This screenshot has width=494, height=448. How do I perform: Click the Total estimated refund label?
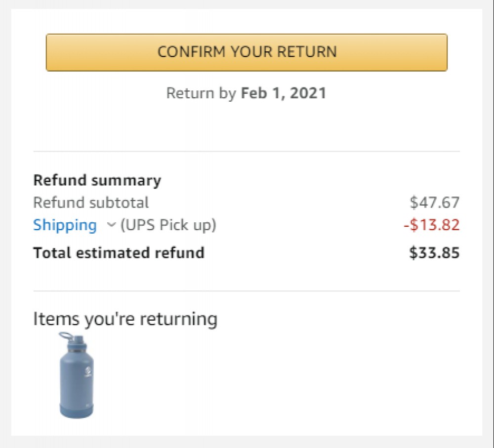pyautogui.click(x=119, y=253)
